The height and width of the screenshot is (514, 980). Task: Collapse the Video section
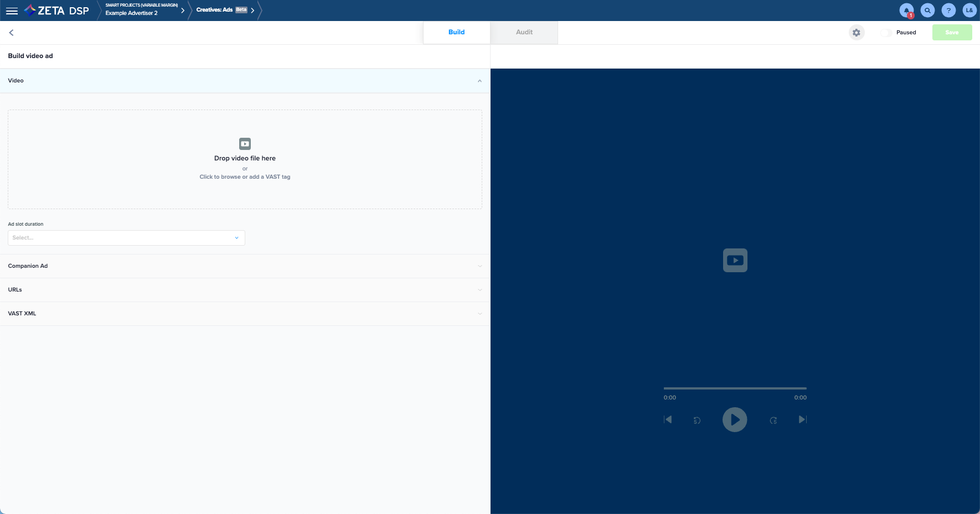[x=479, y=81]
